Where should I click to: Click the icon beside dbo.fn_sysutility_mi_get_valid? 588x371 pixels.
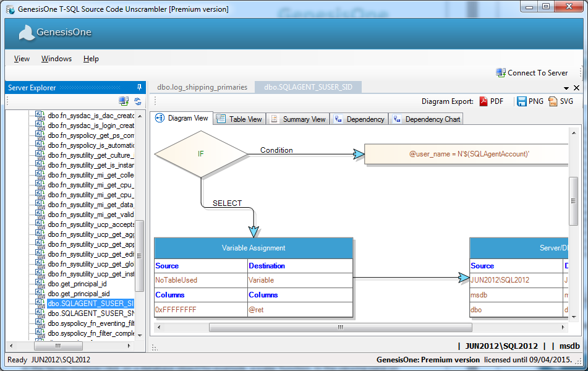click(40, 214)
